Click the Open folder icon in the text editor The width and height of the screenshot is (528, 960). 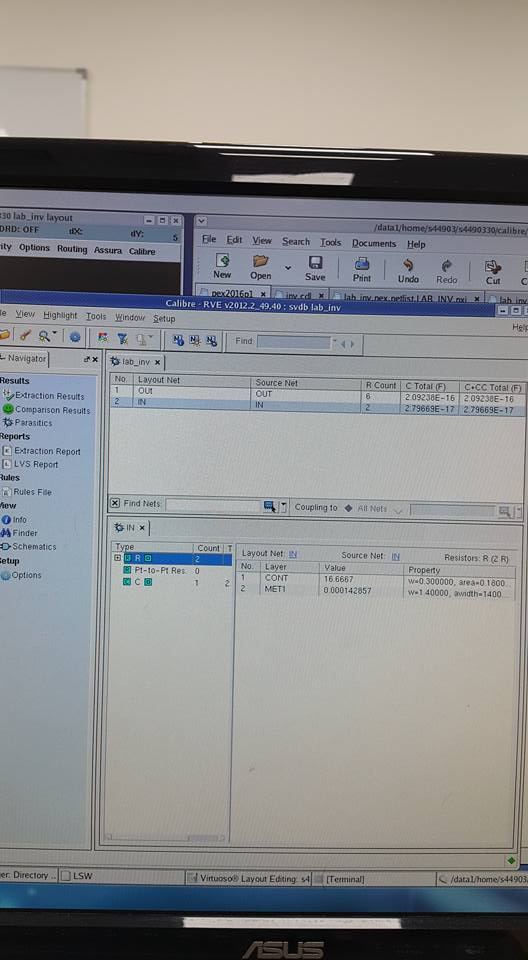(261, 261)
